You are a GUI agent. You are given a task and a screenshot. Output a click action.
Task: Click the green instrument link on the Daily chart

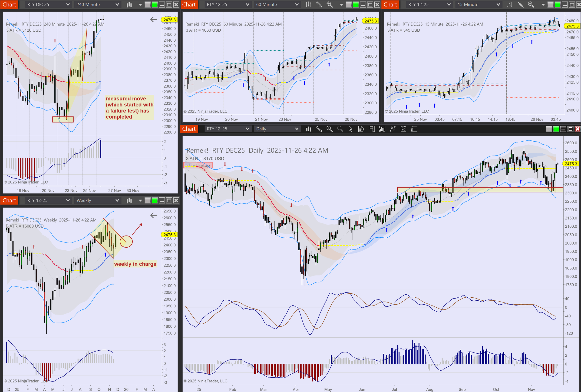click(x=556, y=129)
